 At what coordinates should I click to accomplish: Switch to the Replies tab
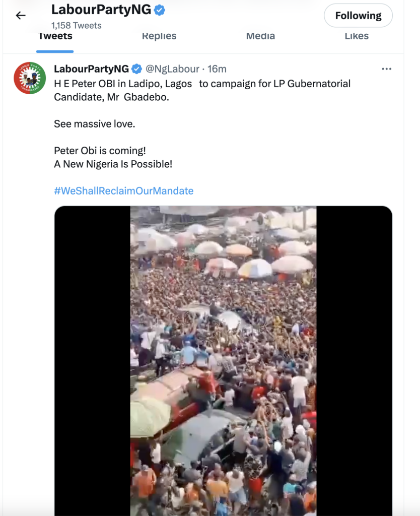[x=159, y=36]
